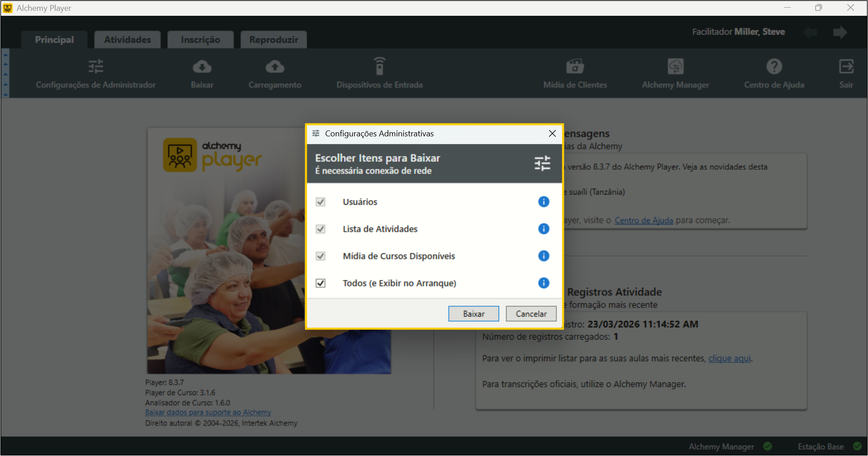Open the Inscrição tab
The image size is (868, 456).
pos(200,40)
